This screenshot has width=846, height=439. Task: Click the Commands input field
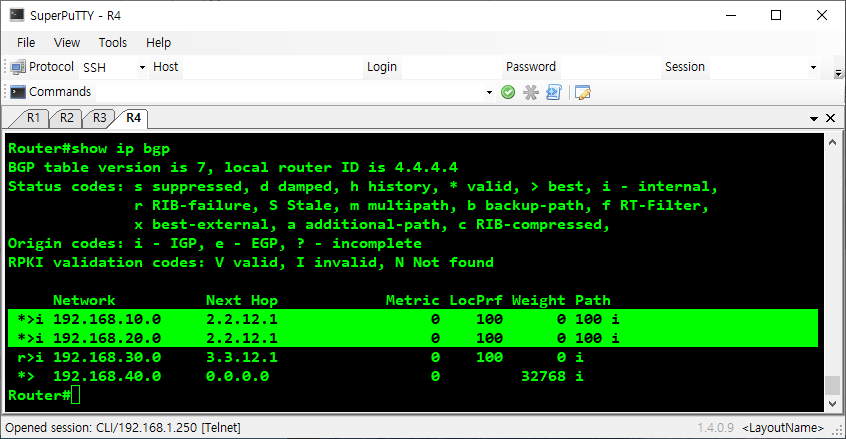[290, 92]
